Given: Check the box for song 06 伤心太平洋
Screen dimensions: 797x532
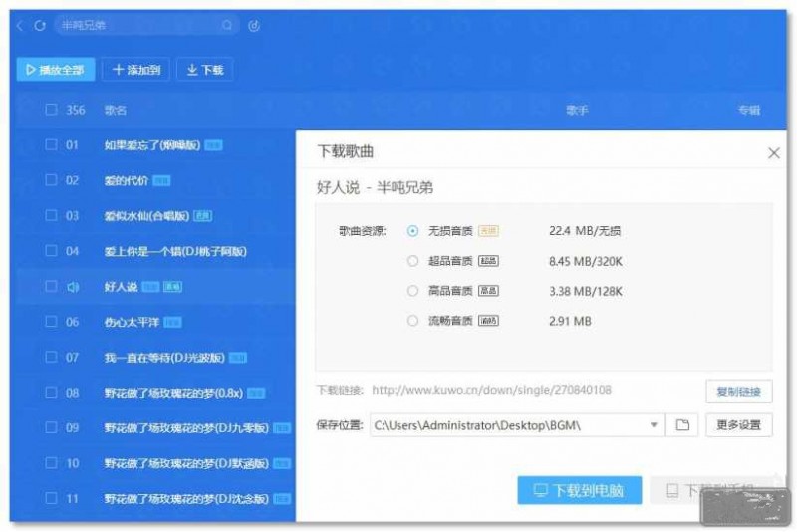Looking at the screenshot, I should point(51,322).
